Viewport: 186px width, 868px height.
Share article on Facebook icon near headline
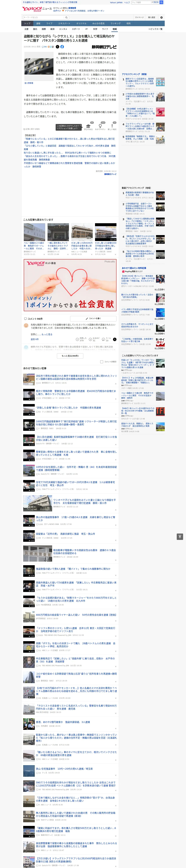(62, 47)
